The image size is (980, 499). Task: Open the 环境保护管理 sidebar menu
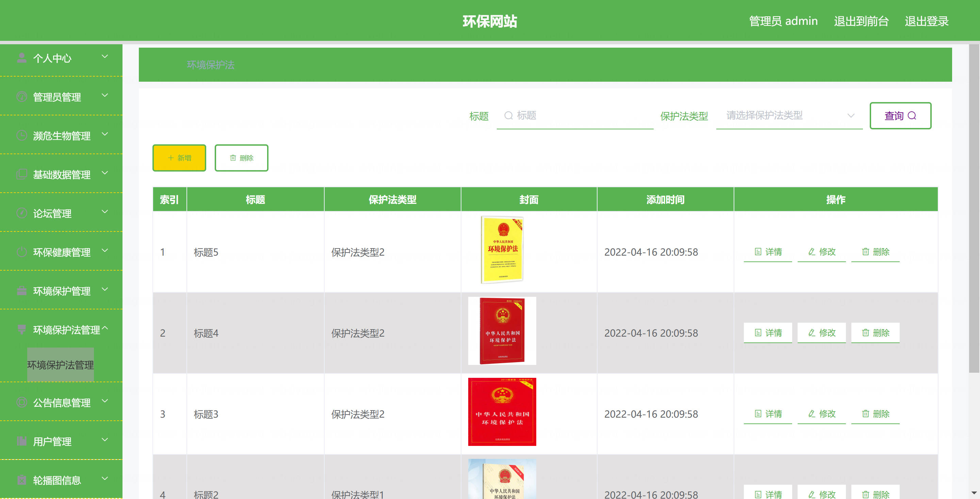coord(61,291)
